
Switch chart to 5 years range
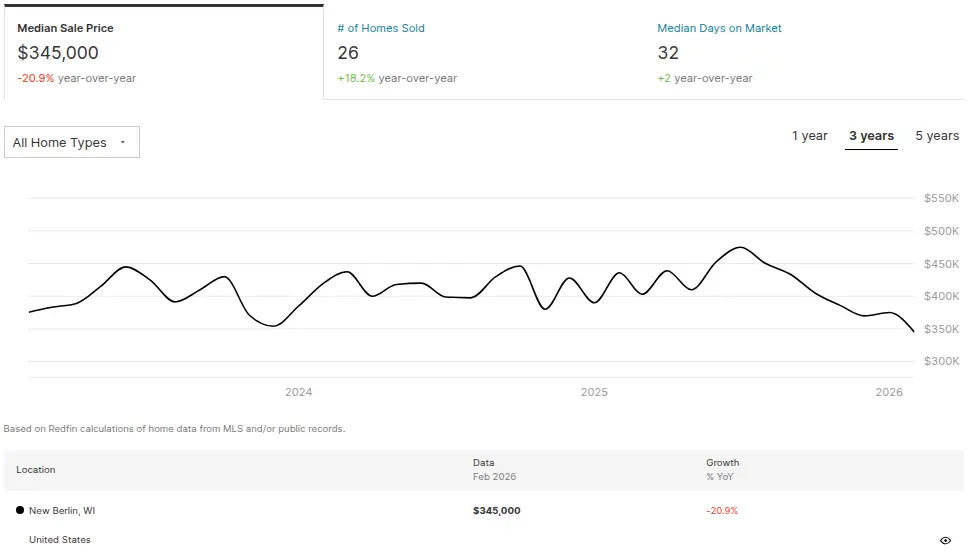coord(937,136)
